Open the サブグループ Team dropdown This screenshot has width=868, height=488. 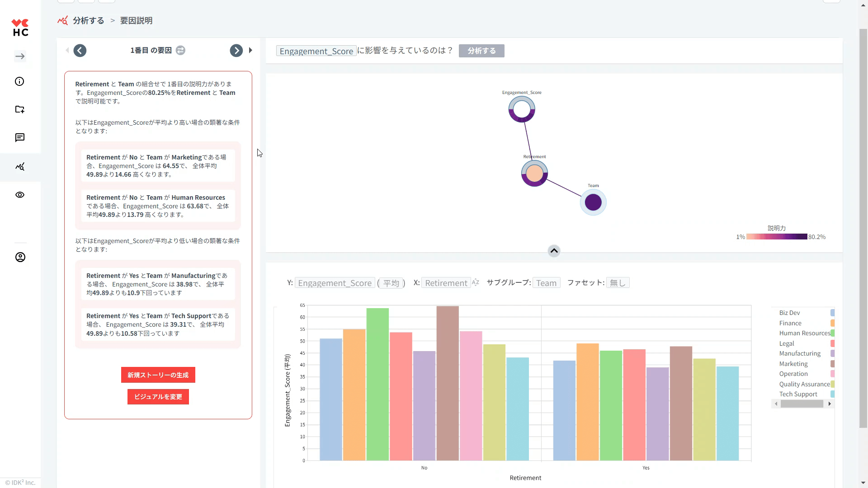(x=546, y=283)
